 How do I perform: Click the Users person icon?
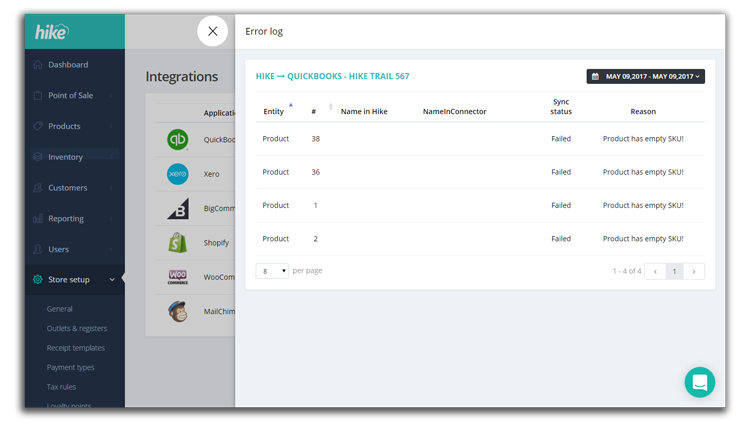[38, 249]
